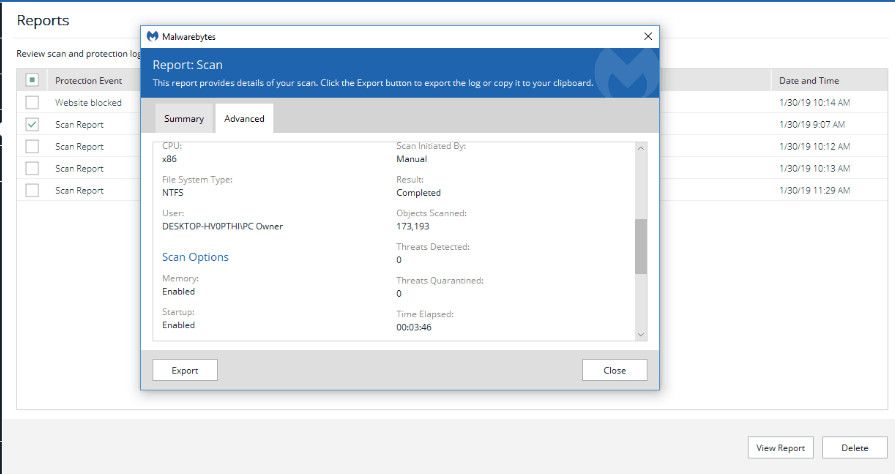The width and height of the screenshot is (895, 474).
Task: Sort by the Protection Event column header
Action: tap(88, 80)
